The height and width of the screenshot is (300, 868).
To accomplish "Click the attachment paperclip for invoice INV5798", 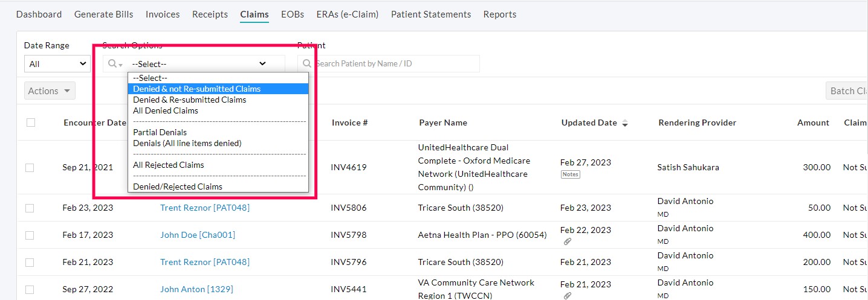I will [567, 241].
